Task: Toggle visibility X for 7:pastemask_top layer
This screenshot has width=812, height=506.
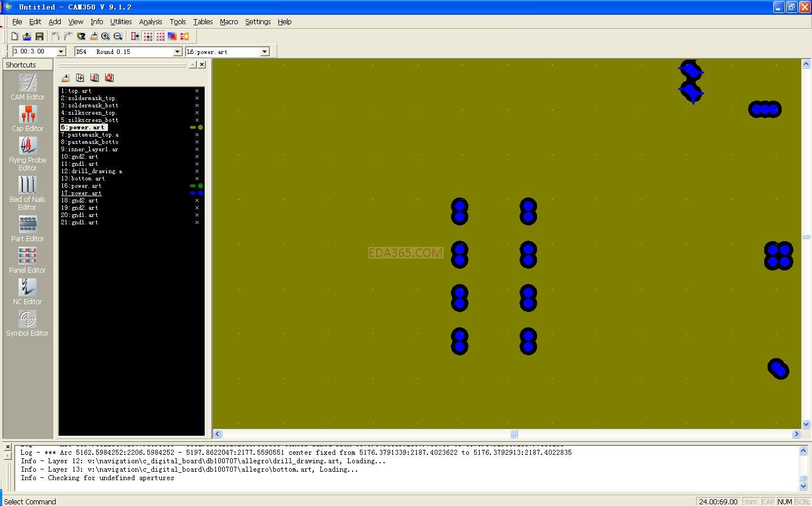Action: click(x=197, y=134)
